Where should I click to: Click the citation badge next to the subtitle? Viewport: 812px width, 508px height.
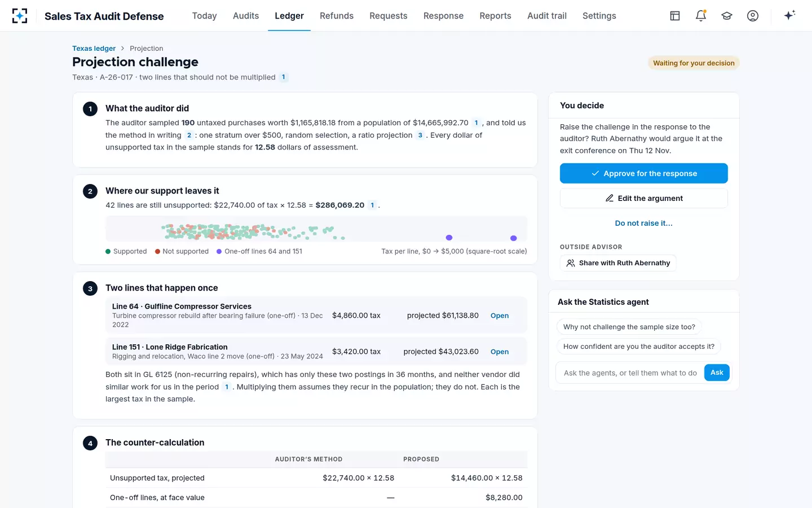pyautogui.click(x=284, y=77)
